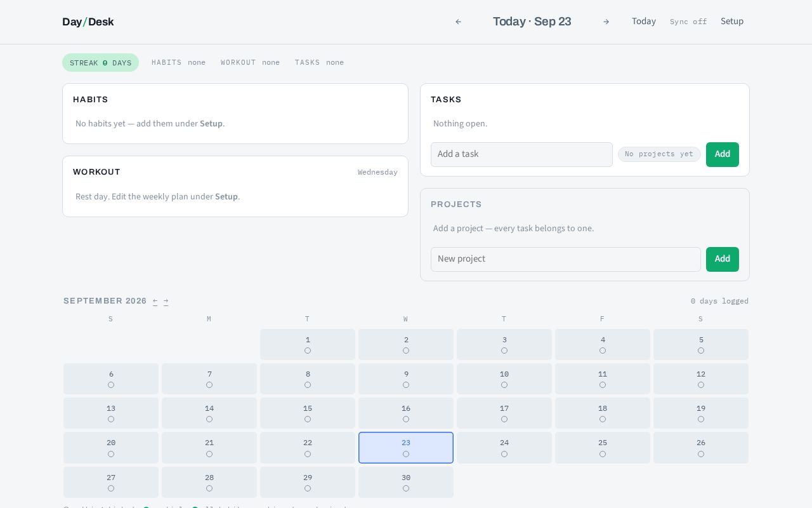Viewport: 812px width, 508px height.
Task: Select September 7 in calendar
Action: click(x=209, y=379)
